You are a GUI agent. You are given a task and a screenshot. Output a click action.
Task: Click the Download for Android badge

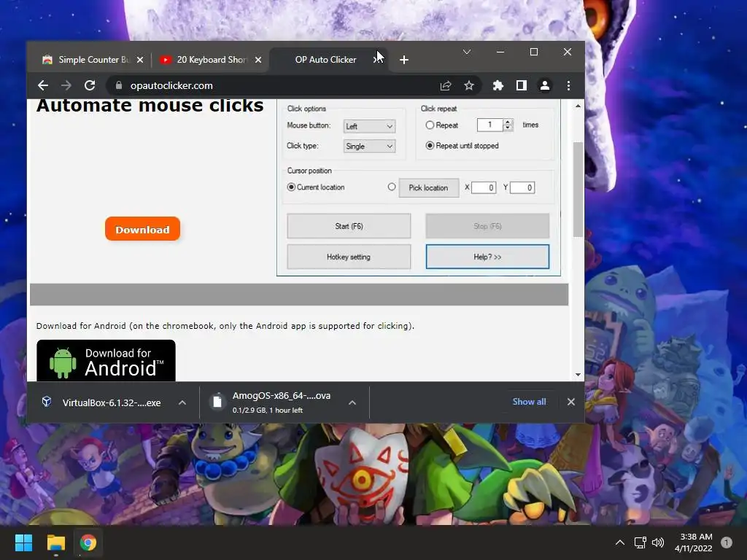[x=106, y=360]
